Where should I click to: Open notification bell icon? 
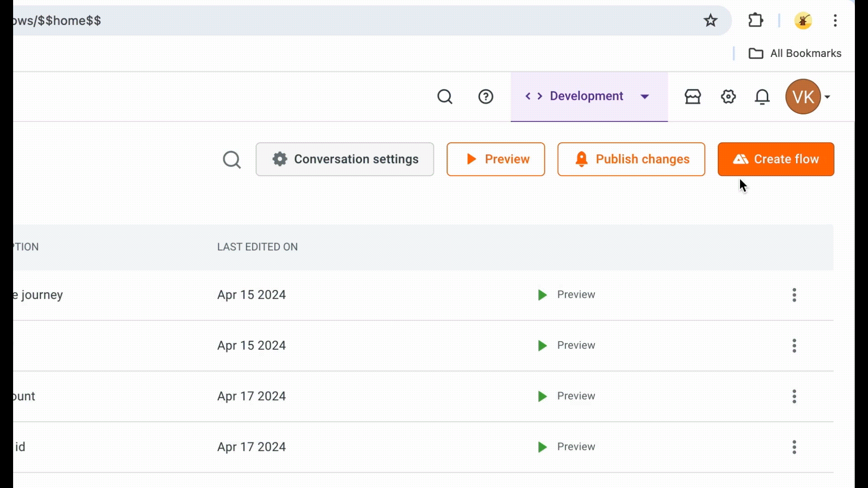click(763, 97)
